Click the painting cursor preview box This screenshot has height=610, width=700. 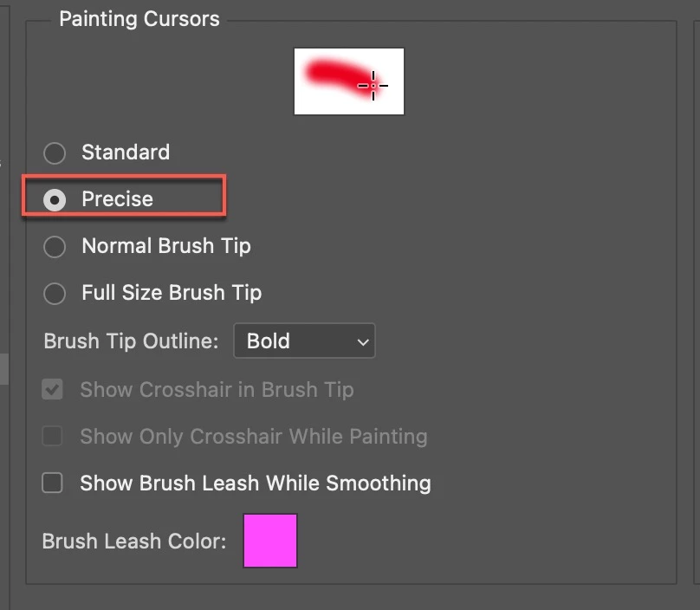[348, 81]
